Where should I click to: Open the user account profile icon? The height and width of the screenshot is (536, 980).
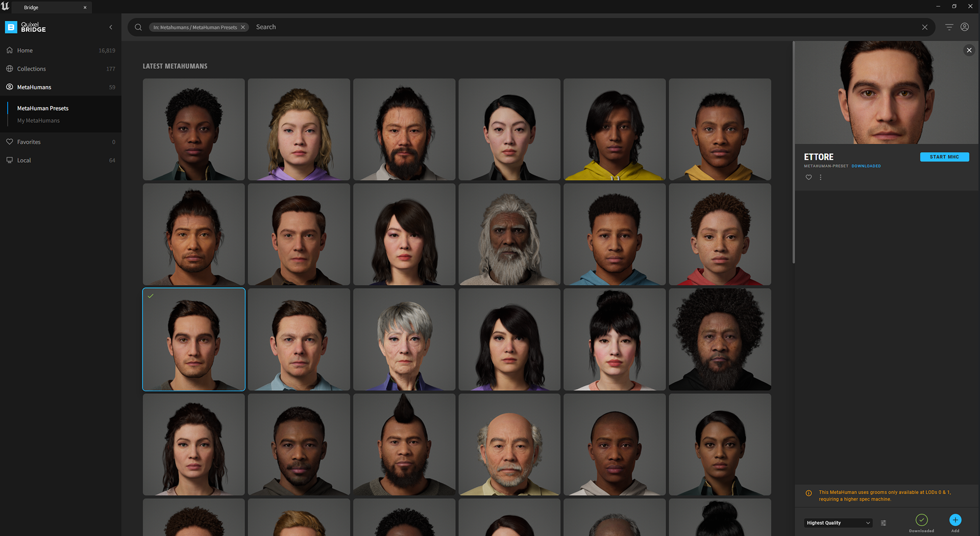(965, 27)
